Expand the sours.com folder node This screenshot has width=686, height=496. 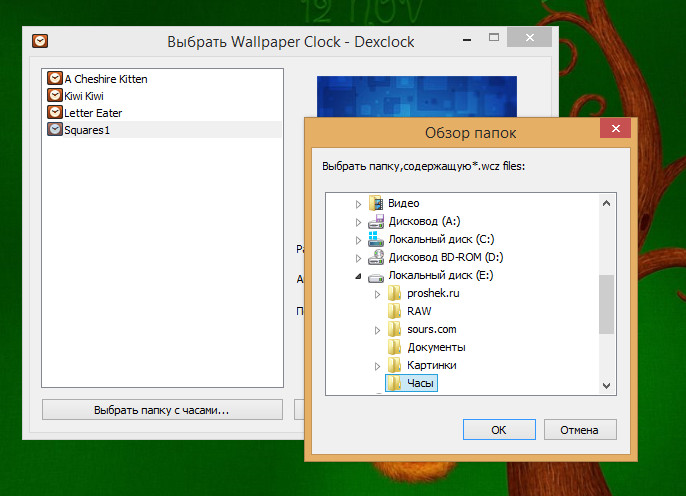tap(377, 330)
